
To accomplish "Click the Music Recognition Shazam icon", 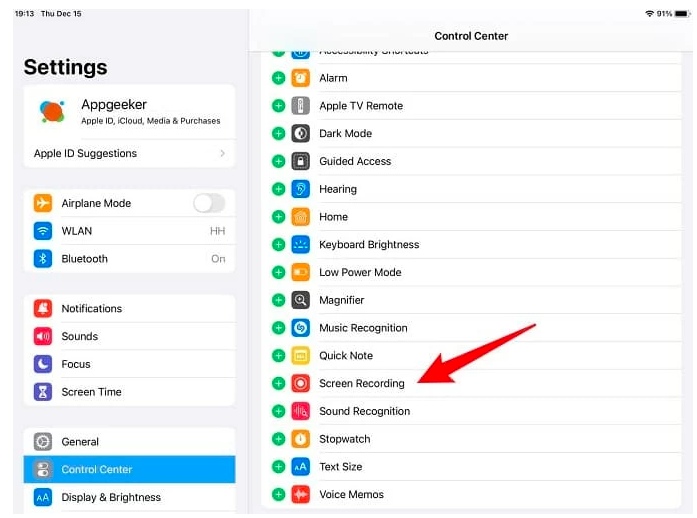I will 301,328.
